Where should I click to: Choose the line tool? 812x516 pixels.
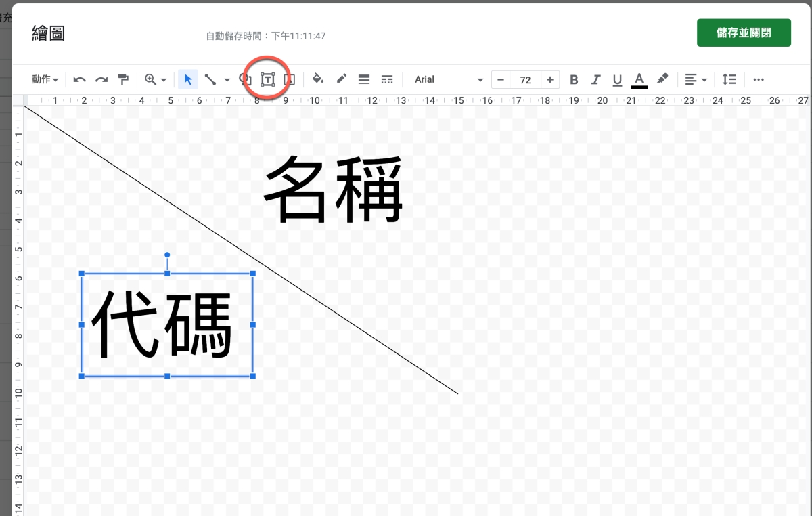[210, 80]
